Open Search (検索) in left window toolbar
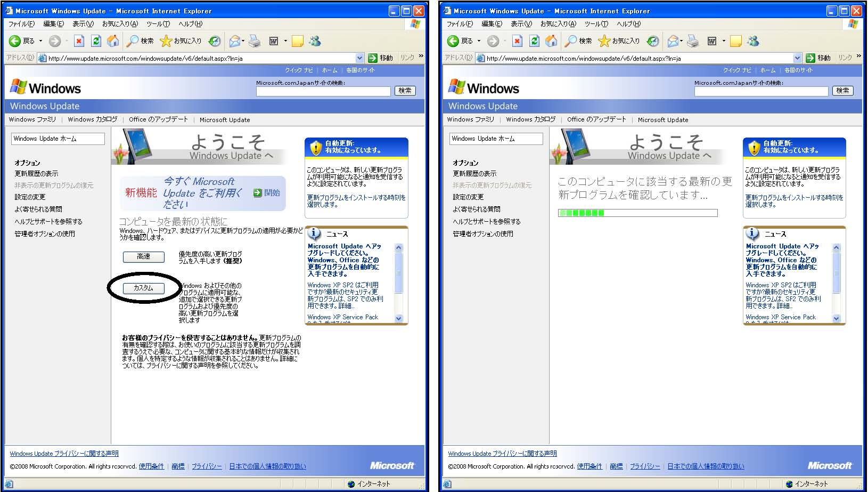 coord(141,41)
